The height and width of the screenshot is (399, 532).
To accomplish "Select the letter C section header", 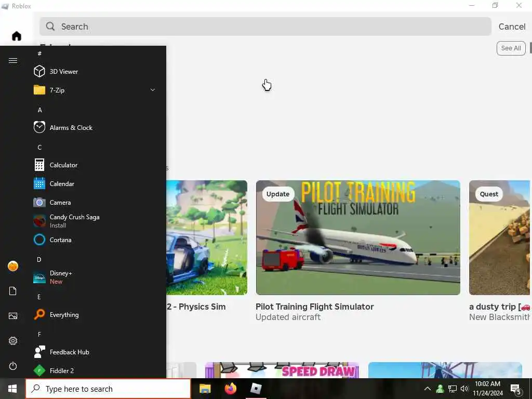I will click(x=39, y=147).
